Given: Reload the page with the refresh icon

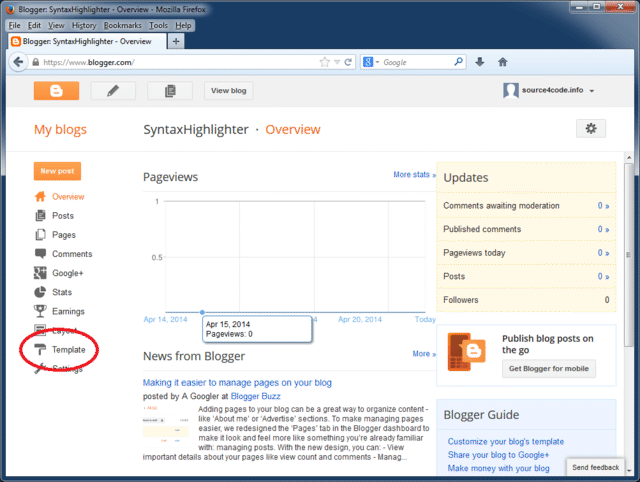Looking at the screenshot, I should pos(348,62).
